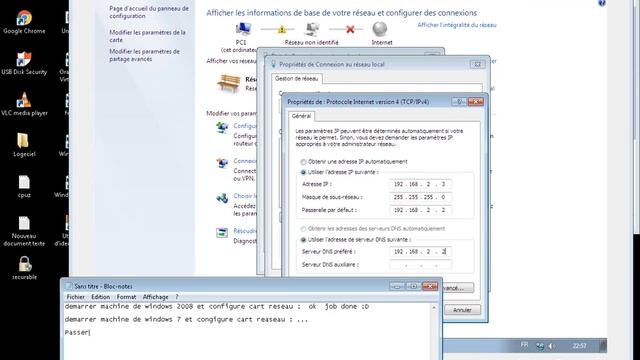This screenshot has height=360, width=640.
Task: Select the Gestion de réseau tab
Action: pyautogui.click(x=297, y=79)
